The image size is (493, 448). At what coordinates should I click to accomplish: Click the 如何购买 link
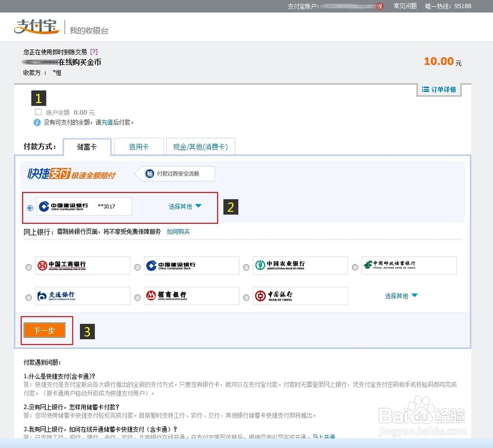click(x=178, y=232)
